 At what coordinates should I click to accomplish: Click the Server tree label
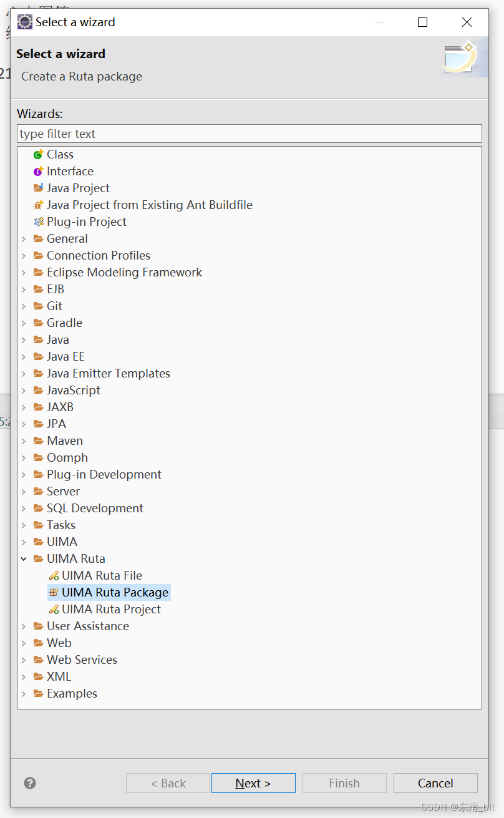tap(63, 491)
